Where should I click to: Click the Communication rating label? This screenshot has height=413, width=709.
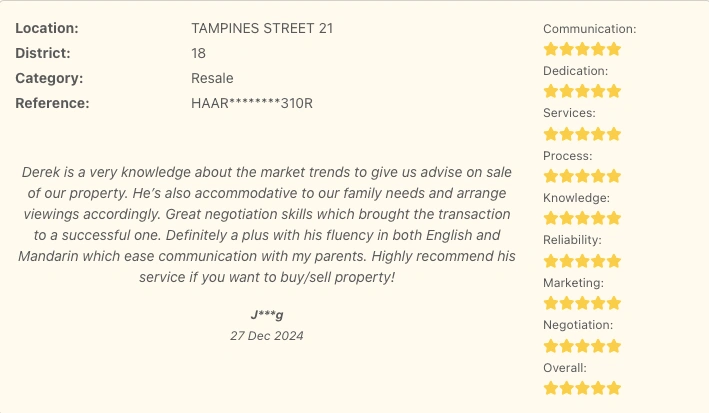pos(589,29)
